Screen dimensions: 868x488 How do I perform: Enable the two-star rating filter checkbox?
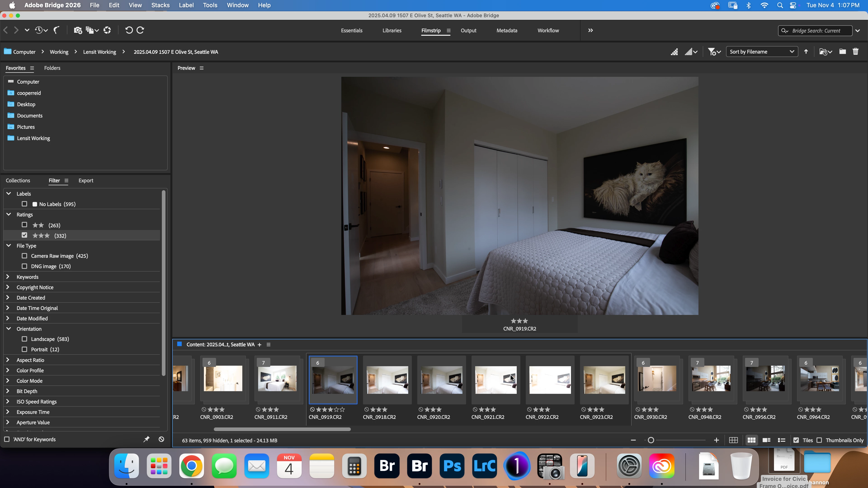(24, 225)
